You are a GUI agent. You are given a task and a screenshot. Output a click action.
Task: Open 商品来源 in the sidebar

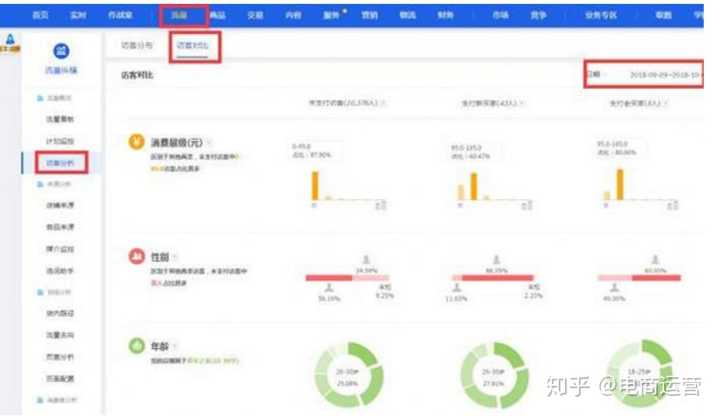(60, 227)
